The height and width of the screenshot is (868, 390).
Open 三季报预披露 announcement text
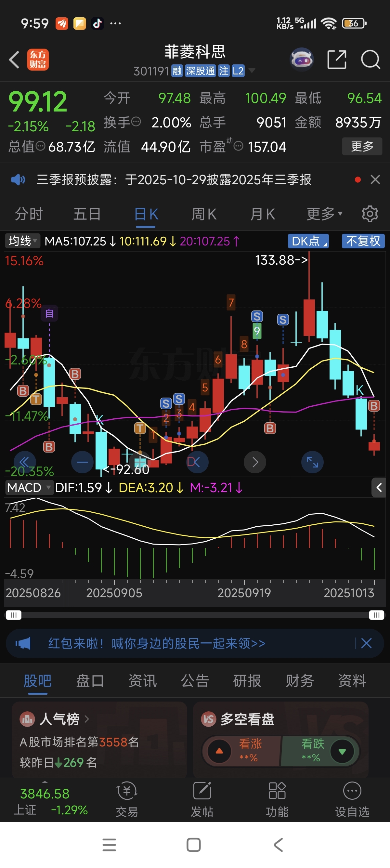pyautogui.click(x=174, y=179)
